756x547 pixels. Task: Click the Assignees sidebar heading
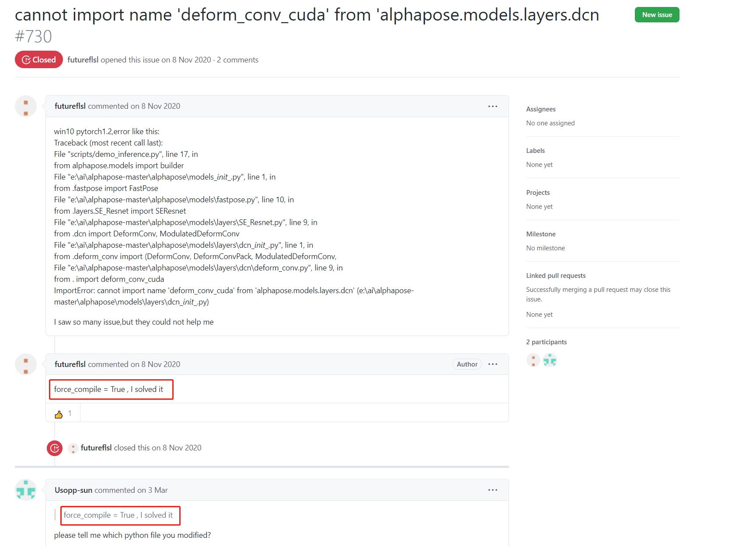point(541,109)
